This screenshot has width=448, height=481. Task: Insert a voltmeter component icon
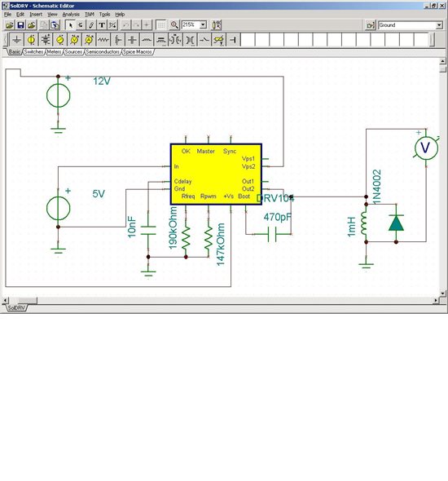click(x=74, y=40)
